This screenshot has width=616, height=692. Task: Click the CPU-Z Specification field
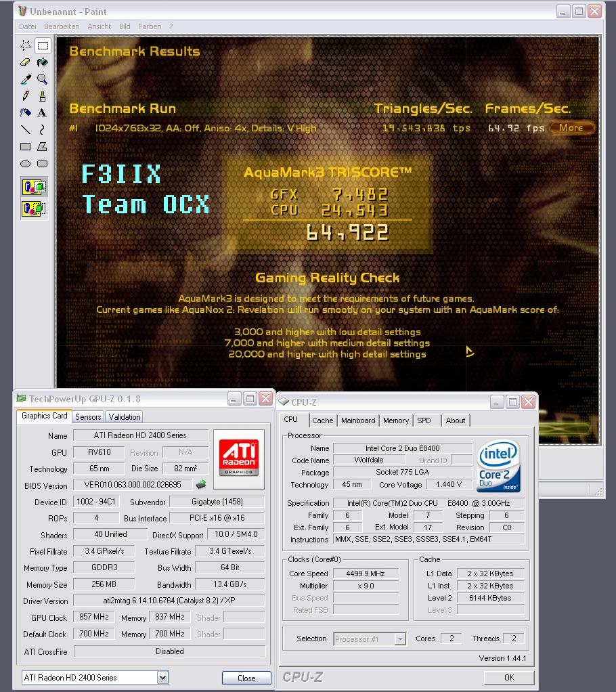coord(428,502)
